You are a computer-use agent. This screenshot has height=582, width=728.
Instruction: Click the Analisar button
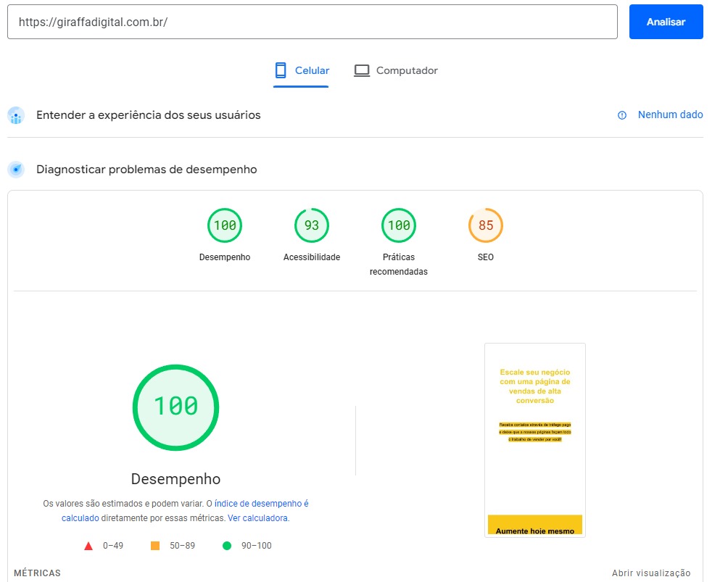(666, 22)
